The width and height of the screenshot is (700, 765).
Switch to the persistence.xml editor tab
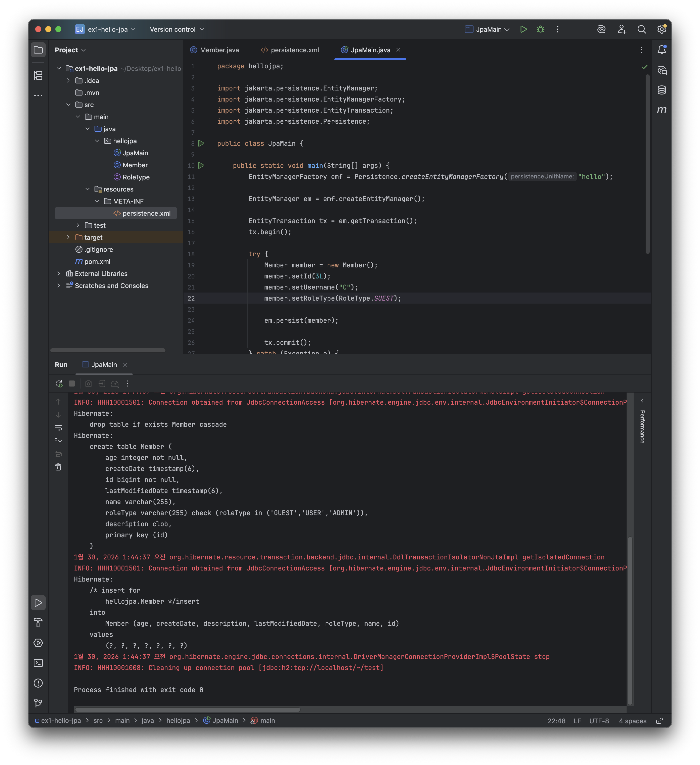[290, 50]
